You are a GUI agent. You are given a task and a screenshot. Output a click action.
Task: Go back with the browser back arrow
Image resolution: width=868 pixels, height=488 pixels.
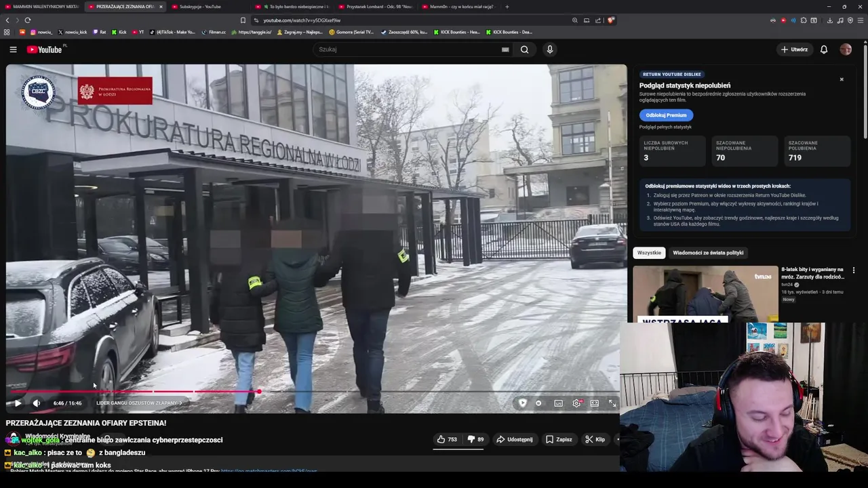(x=7, y=20)
